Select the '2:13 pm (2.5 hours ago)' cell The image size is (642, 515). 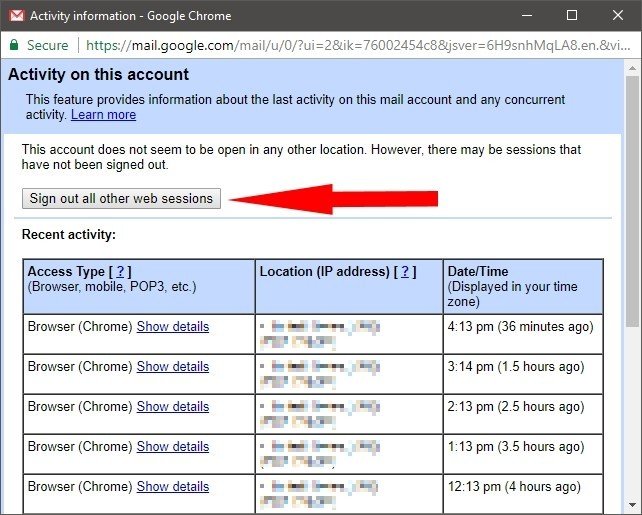pyautogui.click(x=523, y=414)
